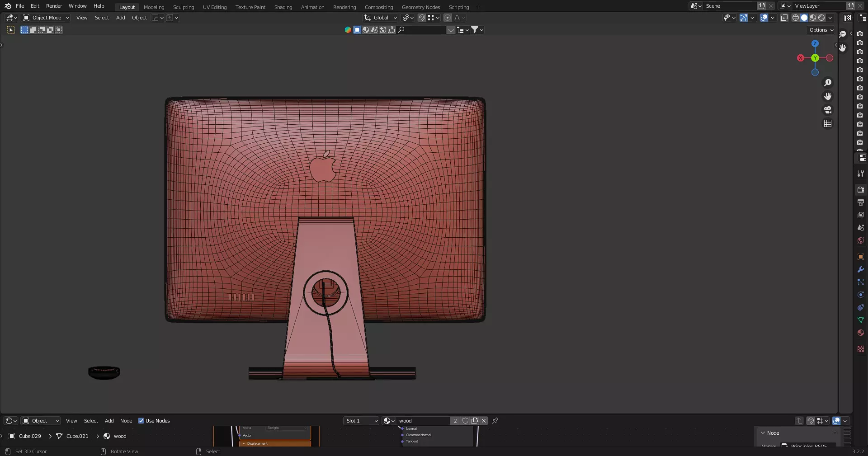Click the X axis on navigation gizmo
Screen dimensions: 868x456
pos(801,58)
